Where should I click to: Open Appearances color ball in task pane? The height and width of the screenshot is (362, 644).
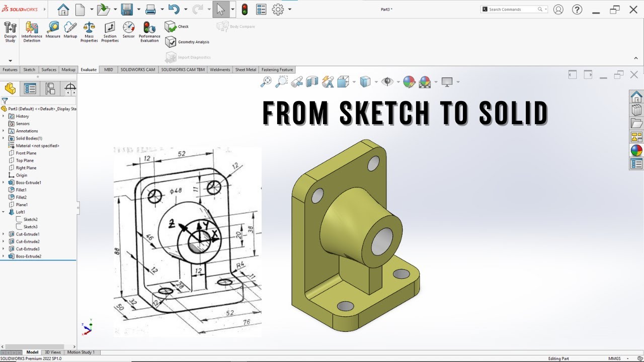[x=636, y=150]
